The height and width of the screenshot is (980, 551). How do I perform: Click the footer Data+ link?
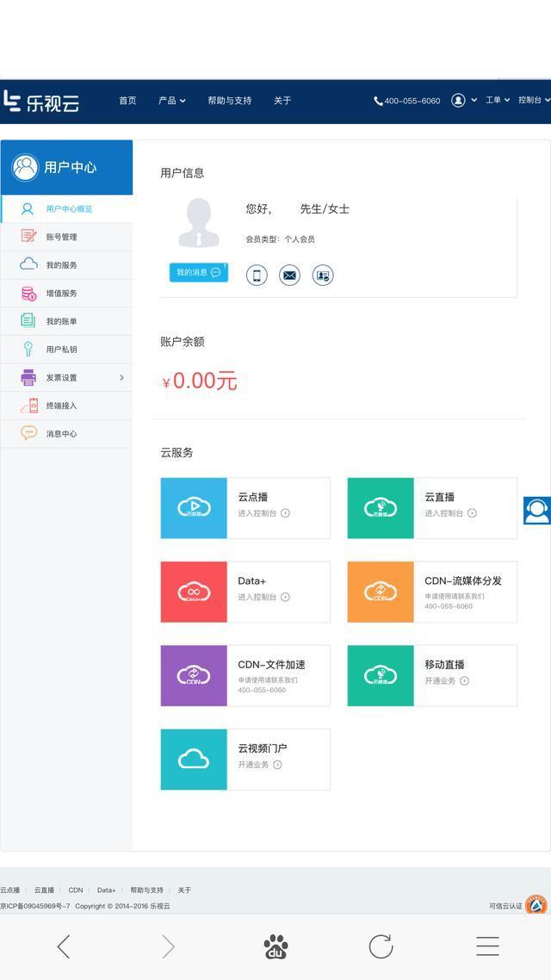click(106, 890)
